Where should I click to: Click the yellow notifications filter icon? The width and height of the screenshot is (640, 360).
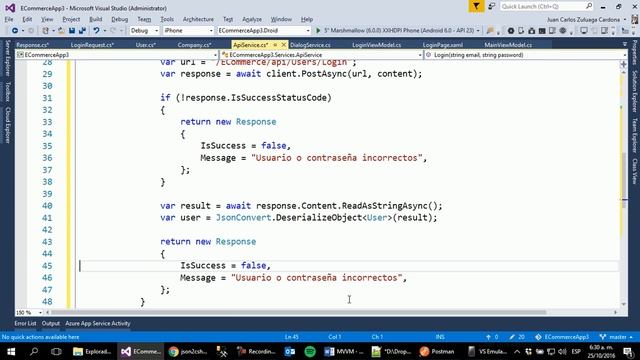(x=476, y=7)
